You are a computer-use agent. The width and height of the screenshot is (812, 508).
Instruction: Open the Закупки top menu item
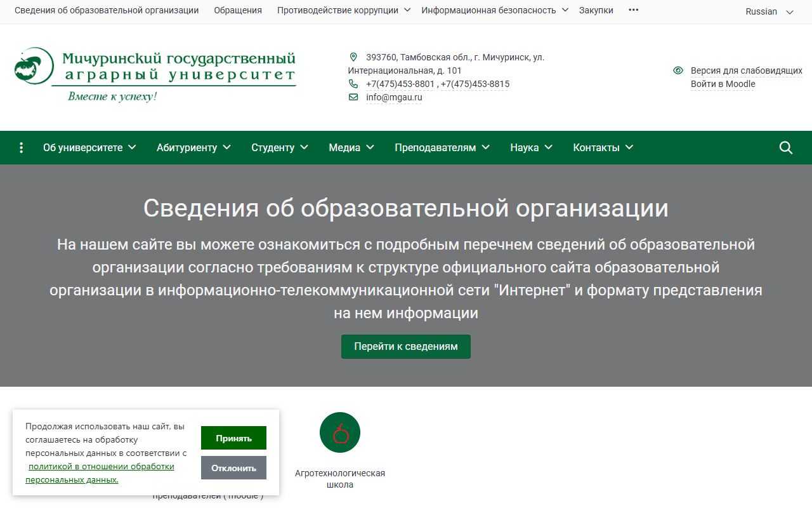click(596, 10)
